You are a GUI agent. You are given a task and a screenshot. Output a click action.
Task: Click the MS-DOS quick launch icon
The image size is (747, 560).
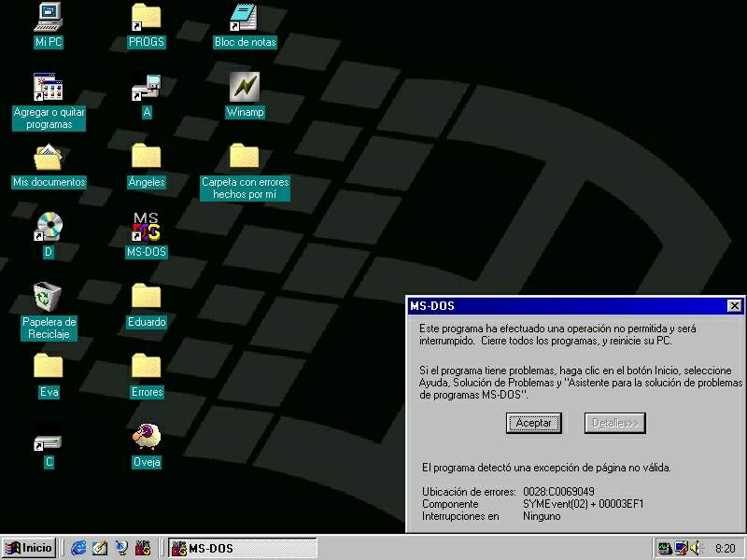point(143,548)
